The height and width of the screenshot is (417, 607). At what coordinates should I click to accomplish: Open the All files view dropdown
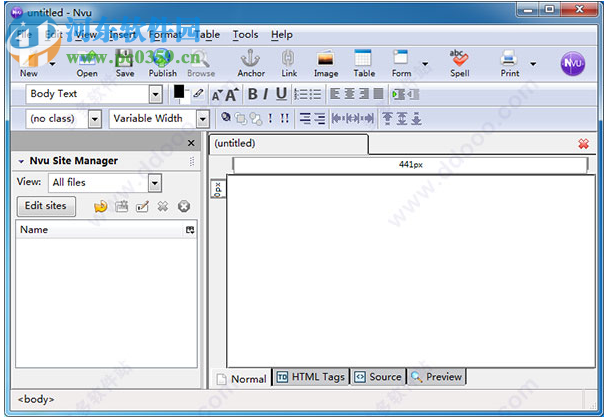pyautogui.click(x=155, y=183)
